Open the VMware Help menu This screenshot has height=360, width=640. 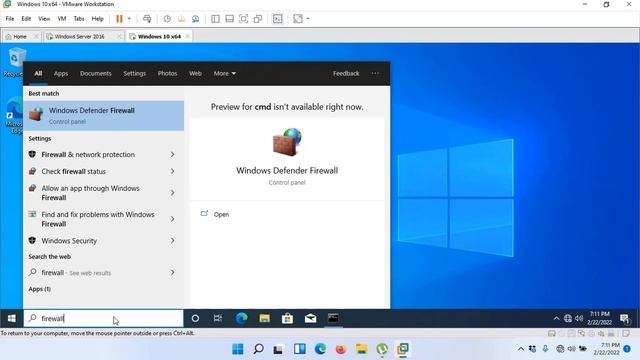[x=98, y=19]
